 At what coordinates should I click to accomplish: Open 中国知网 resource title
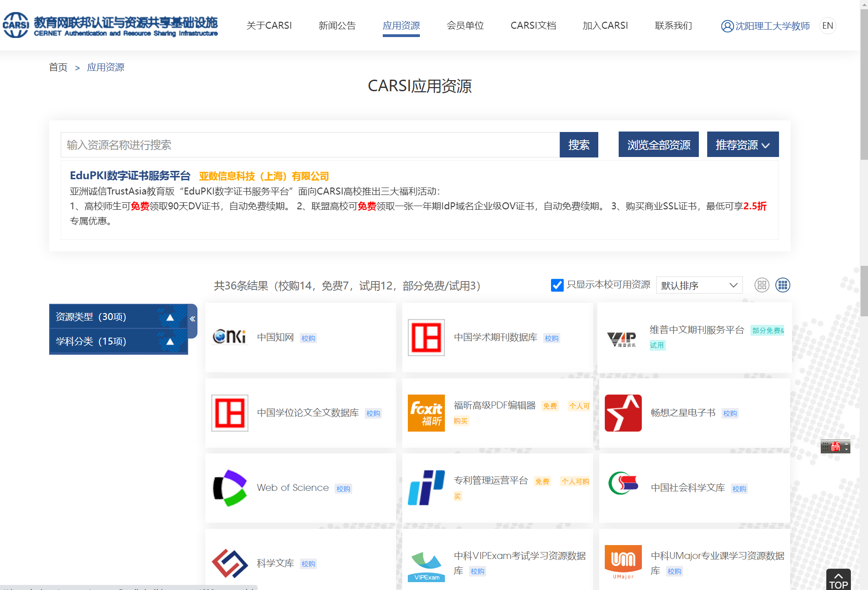(x=275, y=338)
